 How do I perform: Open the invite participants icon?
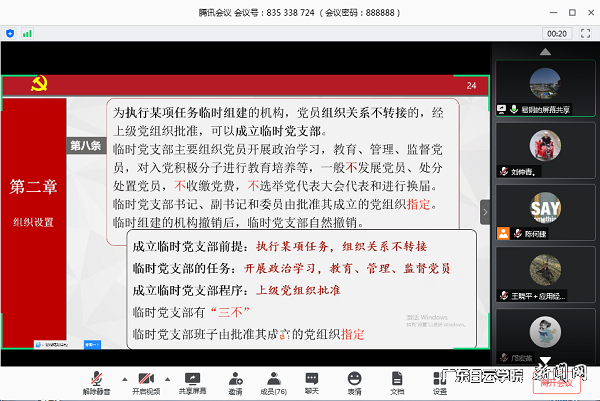pyautogui.click(x=235, y=379)
